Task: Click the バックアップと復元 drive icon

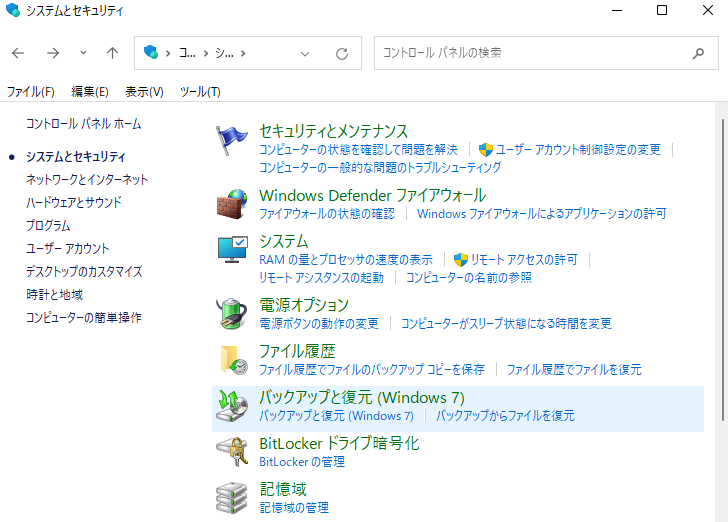Action: point(233,405)
